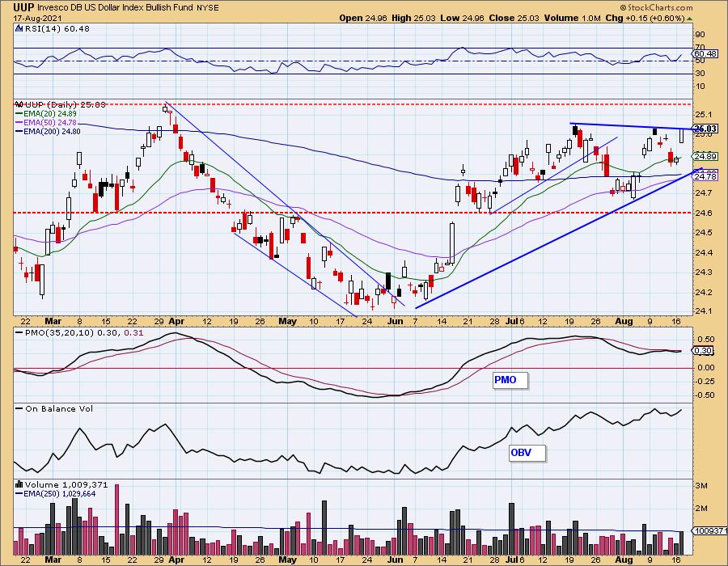The height and width of the screenshot is (566, 728).
Task: Click the volume bars icon beside Volume legend
Action: point(19,484)
